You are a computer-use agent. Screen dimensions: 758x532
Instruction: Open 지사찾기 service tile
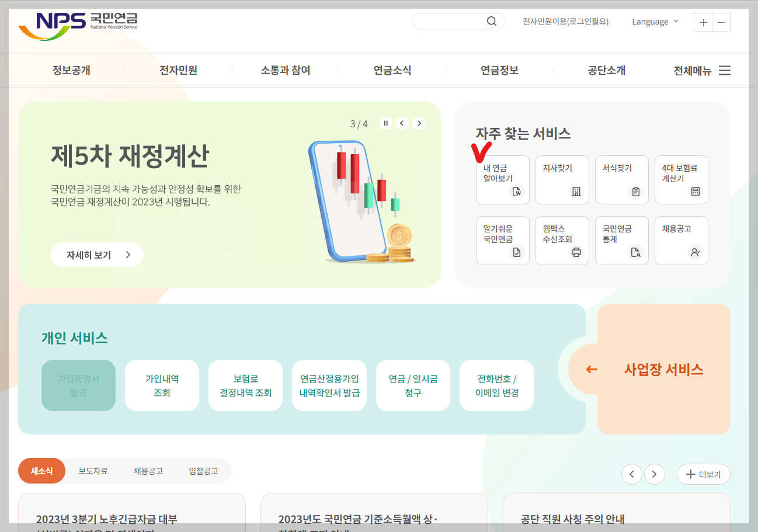pos(562,180)
